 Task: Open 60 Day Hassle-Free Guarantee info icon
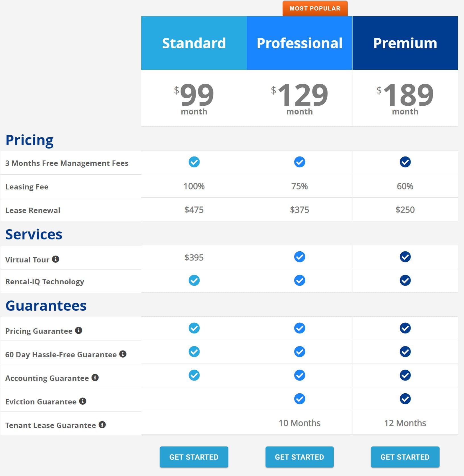[123, 354]
